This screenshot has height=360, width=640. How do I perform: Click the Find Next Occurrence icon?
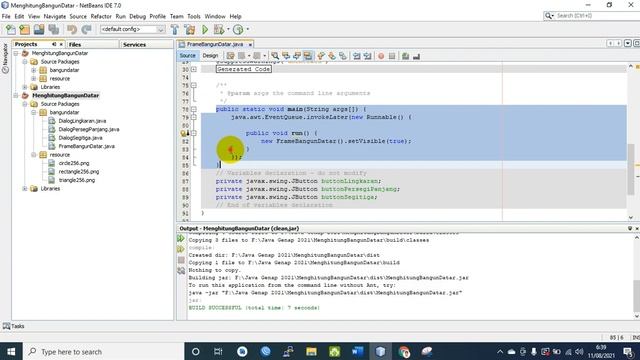pyautogui.click(x=297, y=56)
